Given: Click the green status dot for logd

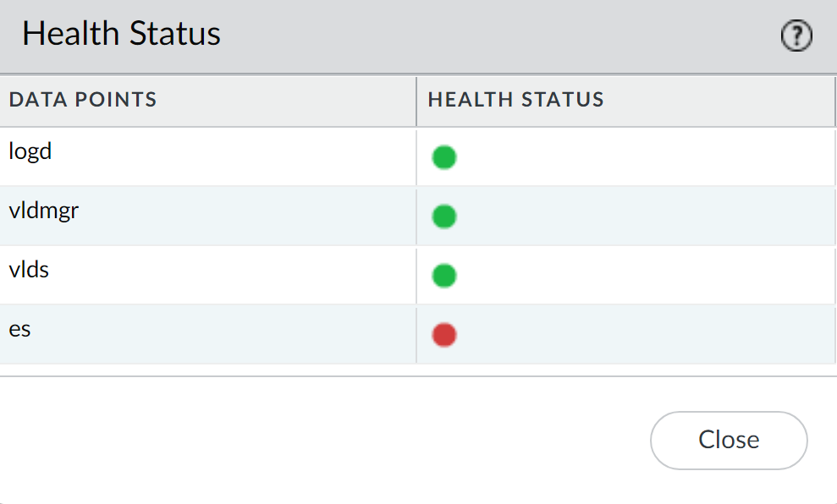Looking at the screenshot, I should 444,157.
